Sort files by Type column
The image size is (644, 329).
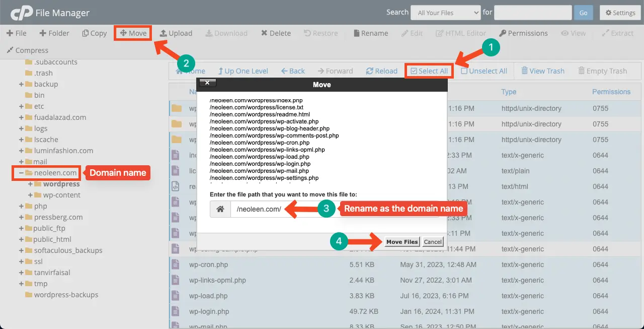pyautogui.click(x=509, y=92)
